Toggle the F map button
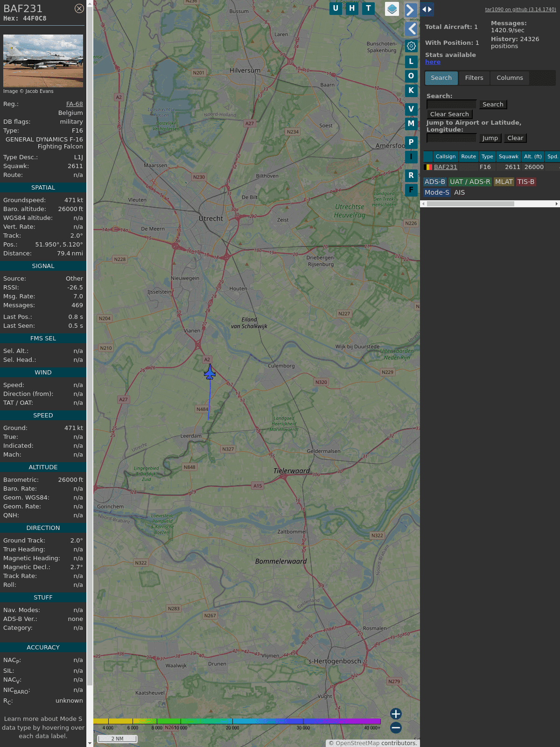The height and width of the screenshot is (747, 560). click(411, 190)
